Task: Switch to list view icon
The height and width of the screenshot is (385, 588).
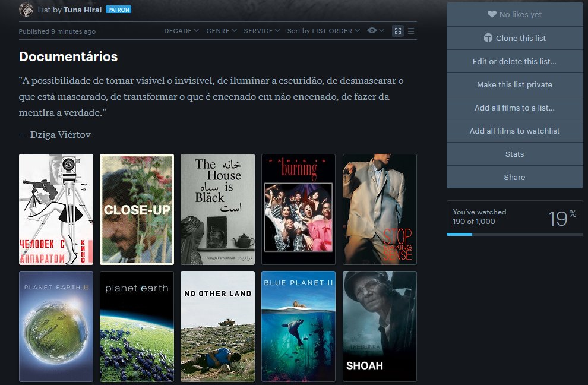Action: pos(411,31)
